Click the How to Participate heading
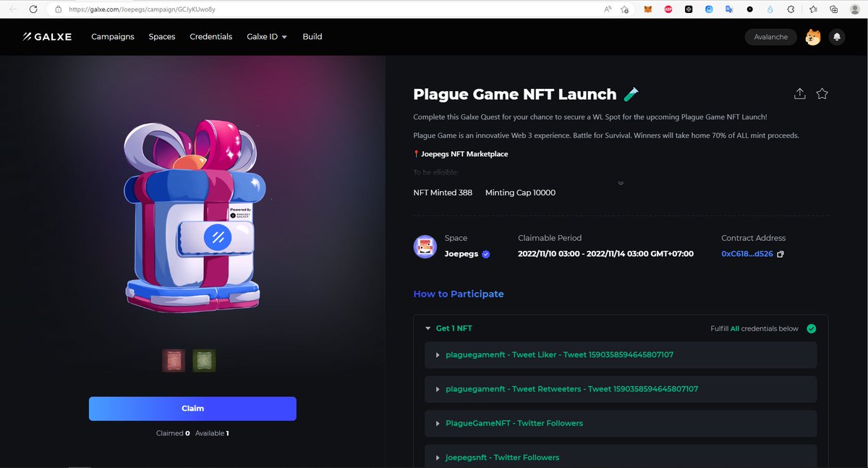 pyautogui.click(x=459, y=294)
